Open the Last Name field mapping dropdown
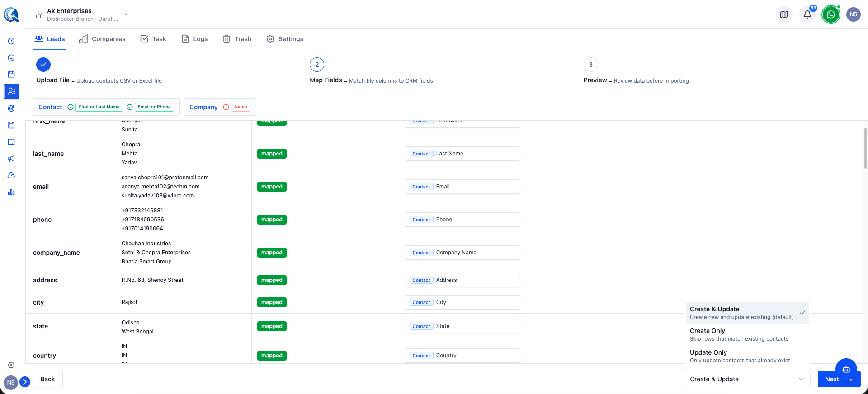This screenshot has width=868, height=394. 462,154
